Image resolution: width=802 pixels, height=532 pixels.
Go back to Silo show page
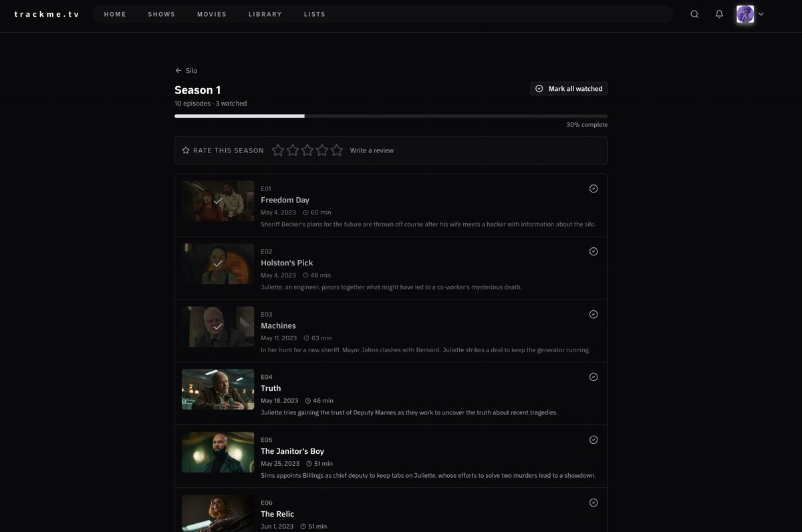tap(186, 70)
